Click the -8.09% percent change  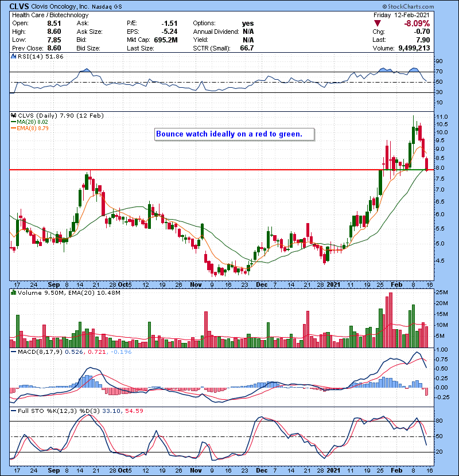tap(417, 24)
